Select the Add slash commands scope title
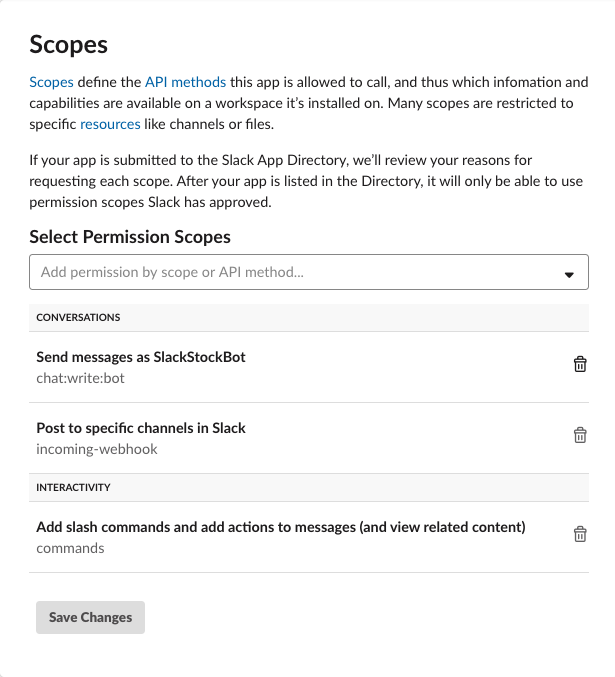The height and width of the screenshot is (677, 615). tap(281, 527)
